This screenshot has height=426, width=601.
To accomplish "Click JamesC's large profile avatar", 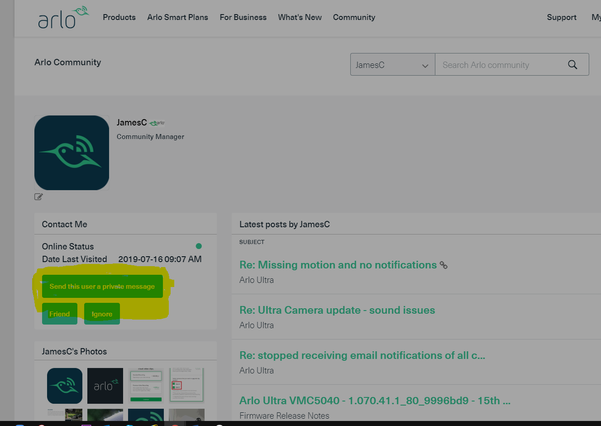I will click(71, 152).
